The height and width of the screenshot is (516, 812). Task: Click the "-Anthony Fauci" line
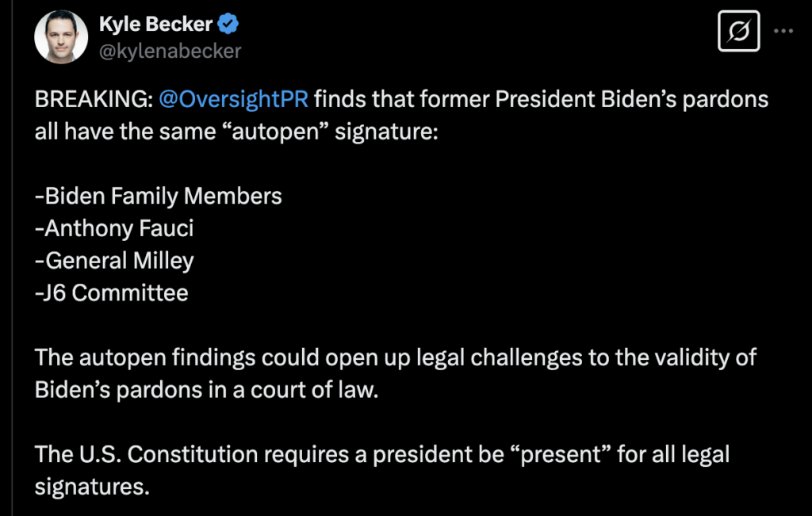(x=115, y=228)
